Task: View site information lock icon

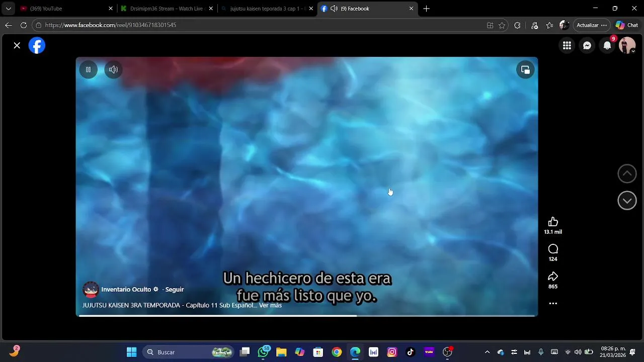Action: tap(38, 25)
